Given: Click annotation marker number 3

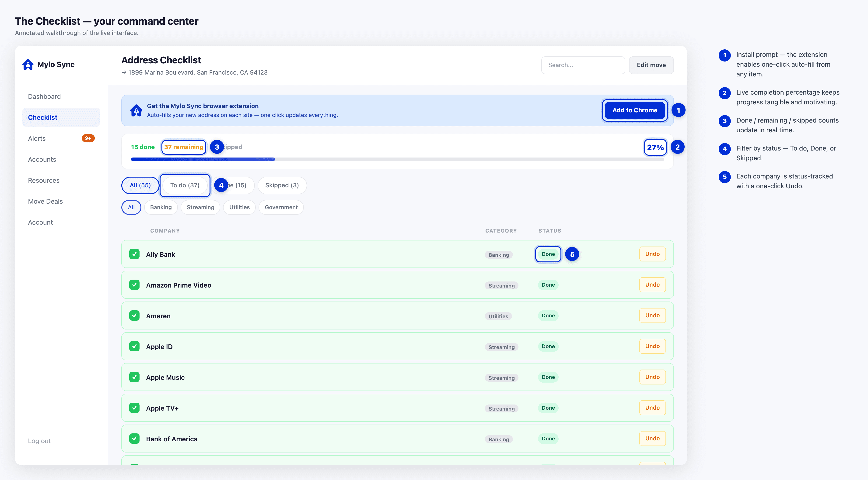Looking at the screenshot, I should [217, 147].
